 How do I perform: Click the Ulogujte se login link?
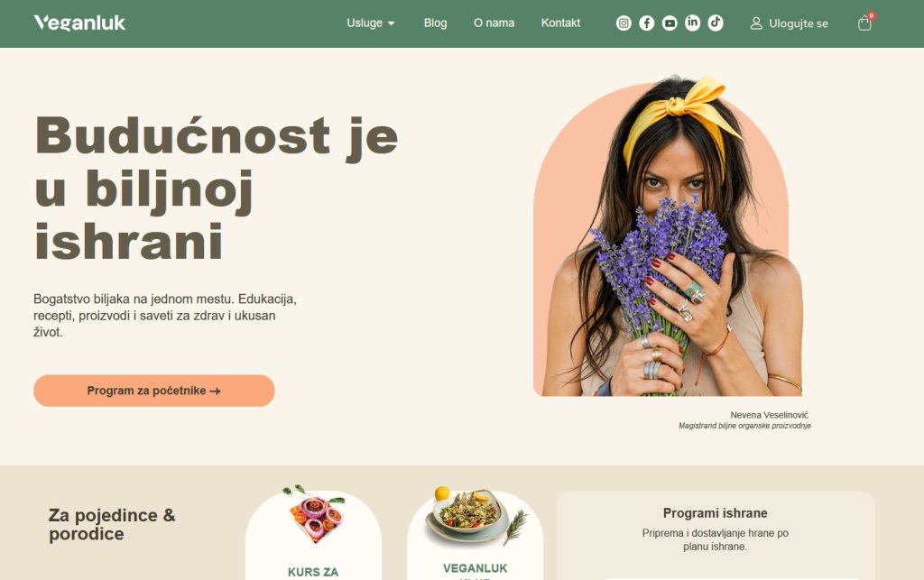coord(798,23)
